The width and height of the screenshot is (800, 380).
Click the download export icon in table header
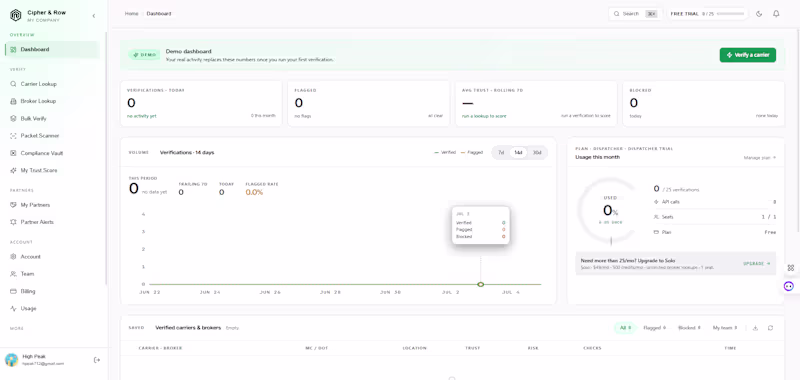coord(755,328)
